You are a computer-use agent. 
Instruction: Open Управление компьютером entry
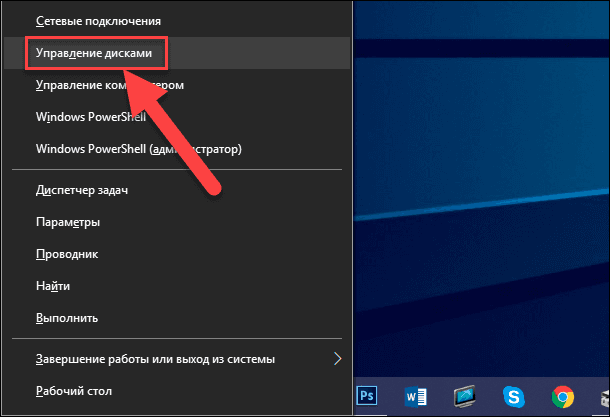177,85
